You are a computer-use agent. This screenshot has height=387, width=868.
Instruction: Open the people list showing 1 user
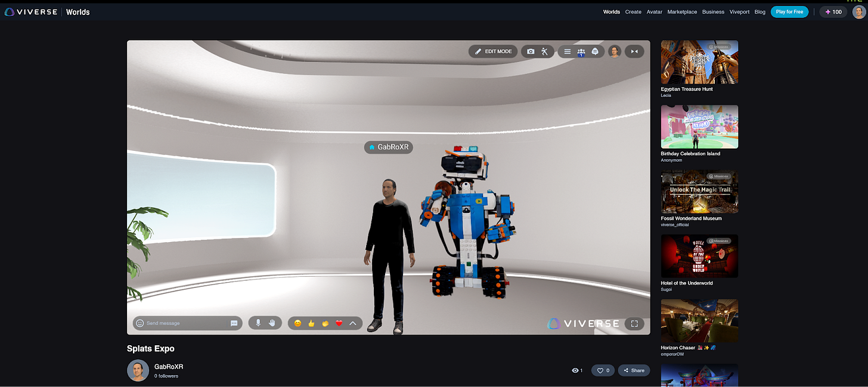(x=581, y=51)
